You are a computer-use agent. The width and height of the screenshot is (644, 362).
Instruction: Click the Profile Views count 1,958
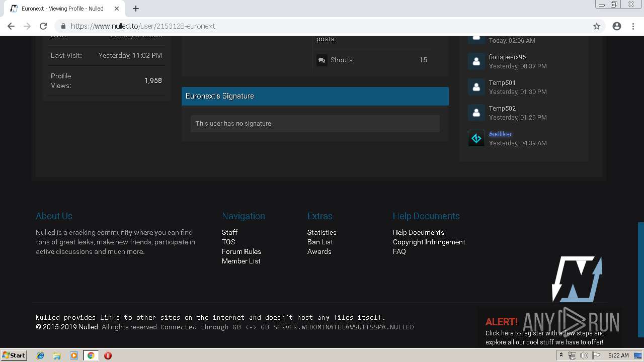(153, 80)
